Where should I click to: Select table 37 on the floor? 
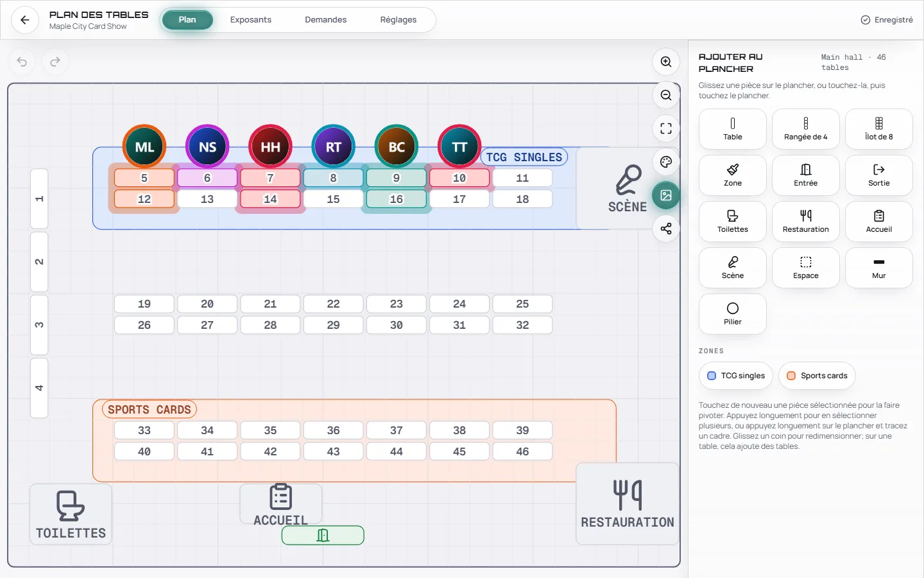(x=397, y=430)
